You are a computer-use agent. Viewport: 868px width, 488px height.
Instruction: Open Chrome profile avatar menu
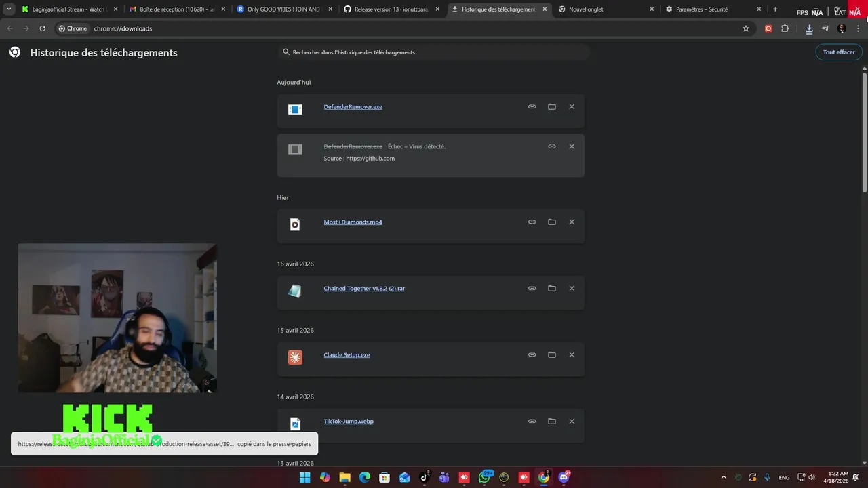[842, 28]
